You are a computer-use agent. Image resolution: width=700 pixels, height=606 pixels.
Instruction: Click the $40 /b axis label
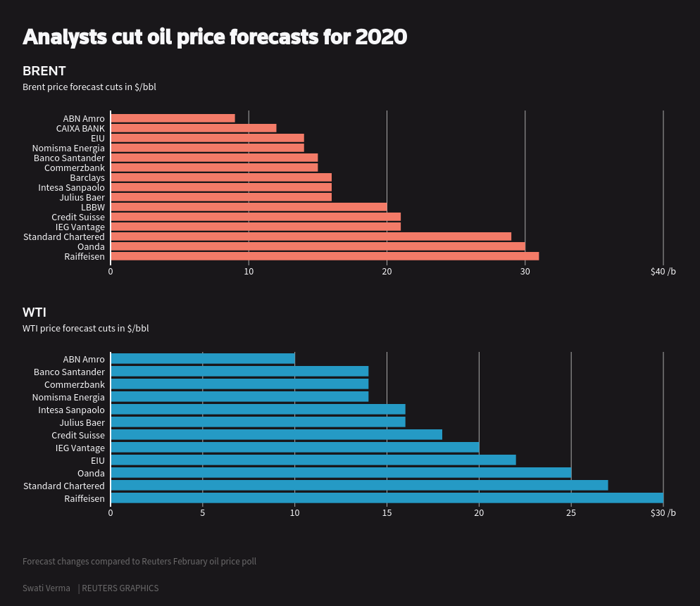(663, 272)
